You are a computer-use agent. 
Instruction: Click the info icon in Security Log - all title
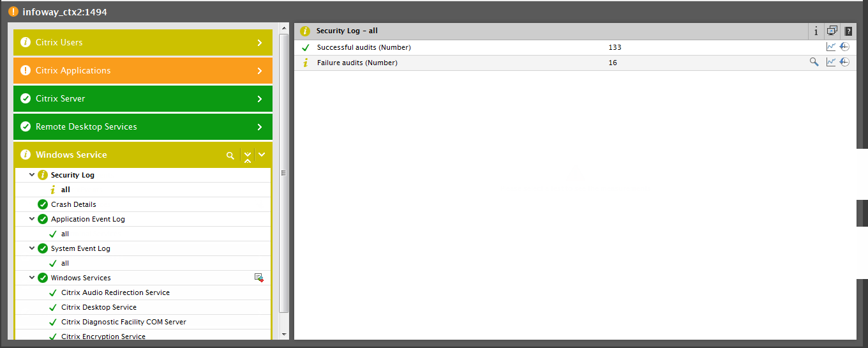305,31
